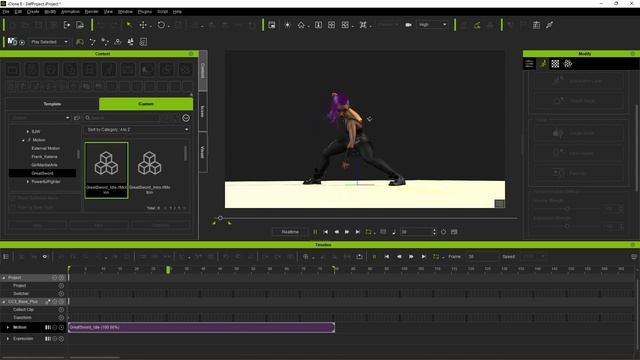The width and height of the screenshot is (640, 360).
Task: Open the vertical Scene side tab
Action: [x=202, y=111]
